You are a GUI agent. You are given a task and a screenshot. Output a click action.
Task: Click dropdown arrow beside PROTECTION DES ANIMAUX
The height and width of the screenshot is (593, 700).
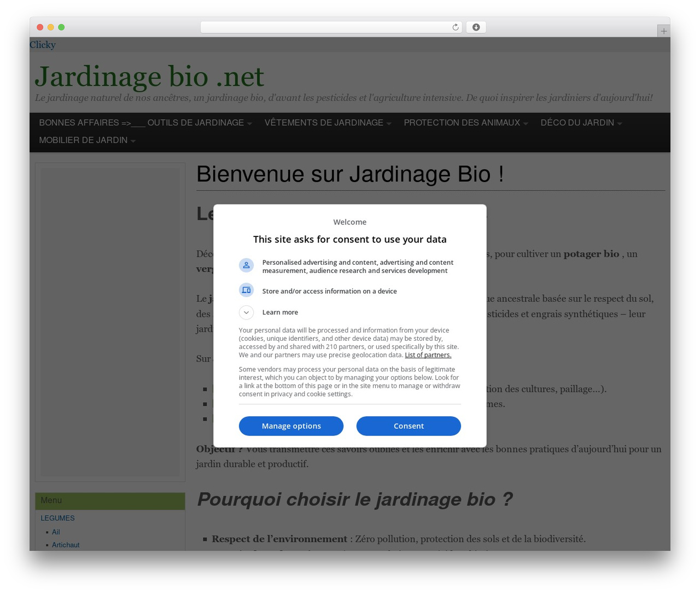[526, 124]
